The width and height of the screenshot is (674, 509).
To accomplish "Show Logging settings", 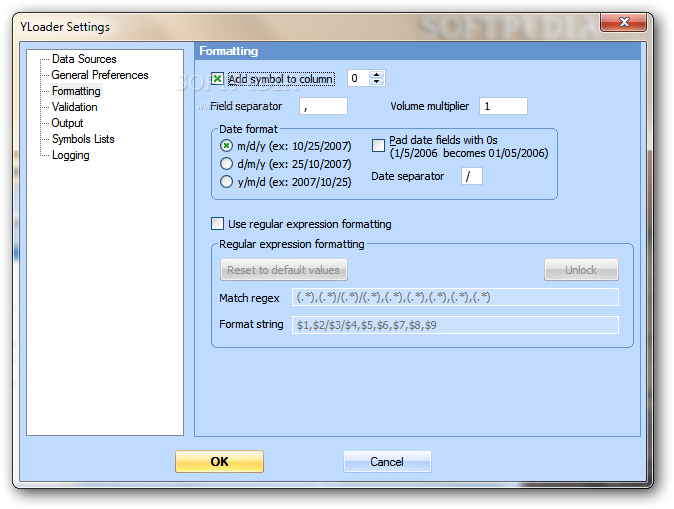I will pyautogui.click(x=70, y=155).
